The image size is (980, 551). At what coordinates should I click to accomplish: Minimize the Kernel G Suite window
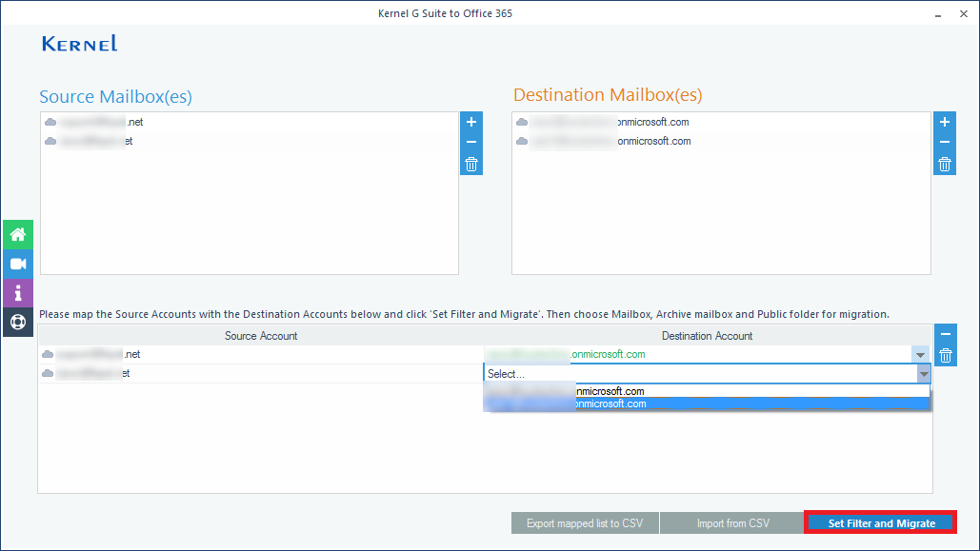pyautogui.click(x=938, y=13)
